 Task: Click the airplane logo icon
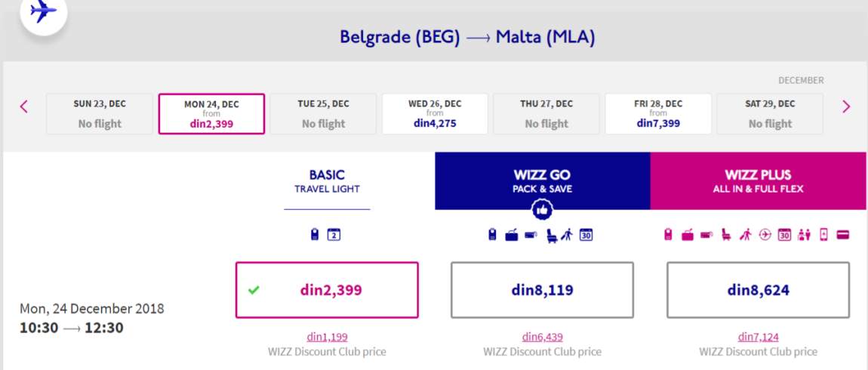pos(43,11)
